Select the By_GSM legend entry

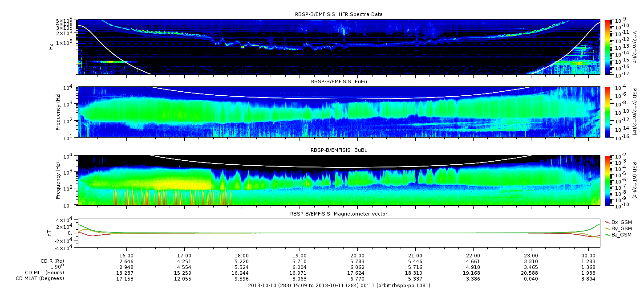621,228
